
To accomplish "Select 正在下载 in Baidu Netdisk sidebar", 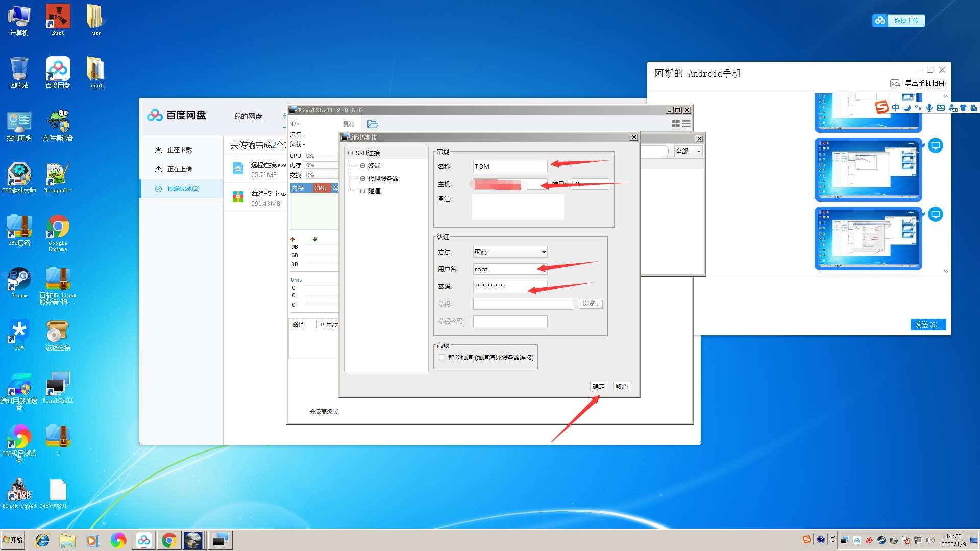I will [x=180, y=150].
